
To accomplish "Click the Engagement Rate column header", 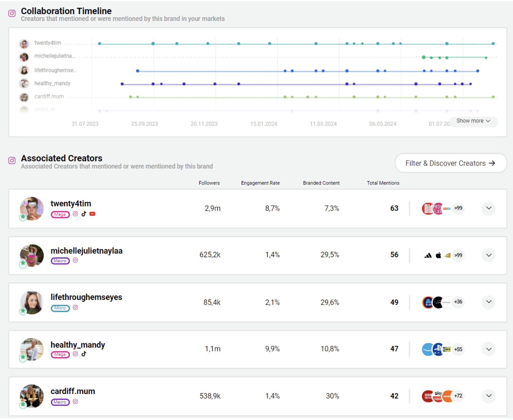I will click(260, 183).
